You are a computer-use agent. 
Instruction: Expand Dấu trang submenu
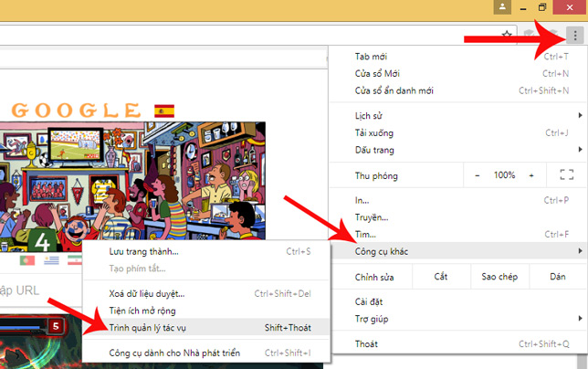(x=458, y=150)
